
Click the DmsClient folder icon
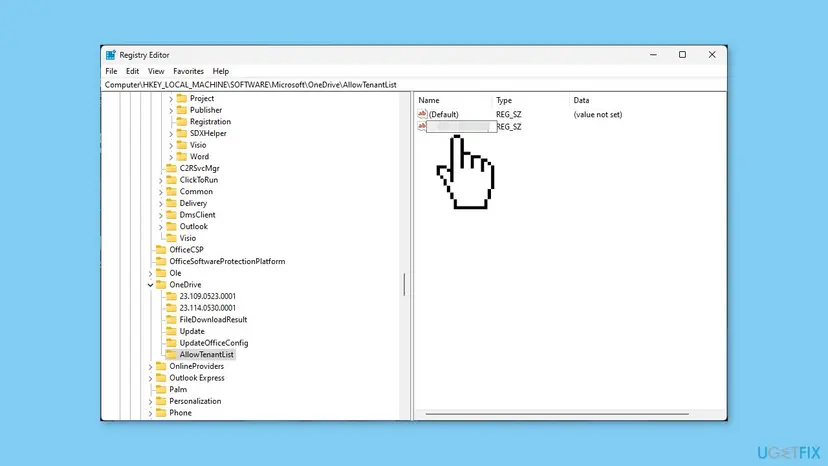171,215
